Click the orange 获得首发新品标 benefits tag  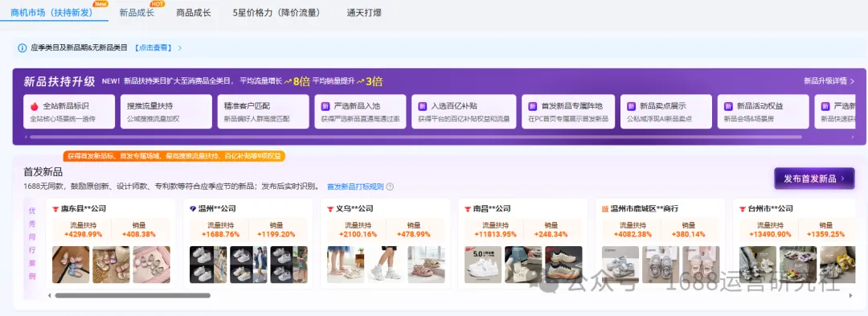point(174,156)
